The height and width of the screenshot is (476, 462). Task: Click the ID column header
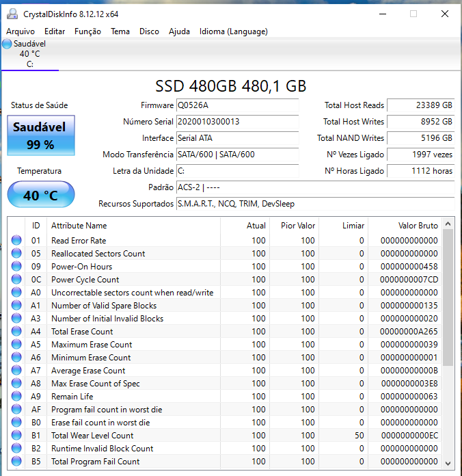[36, 226]
